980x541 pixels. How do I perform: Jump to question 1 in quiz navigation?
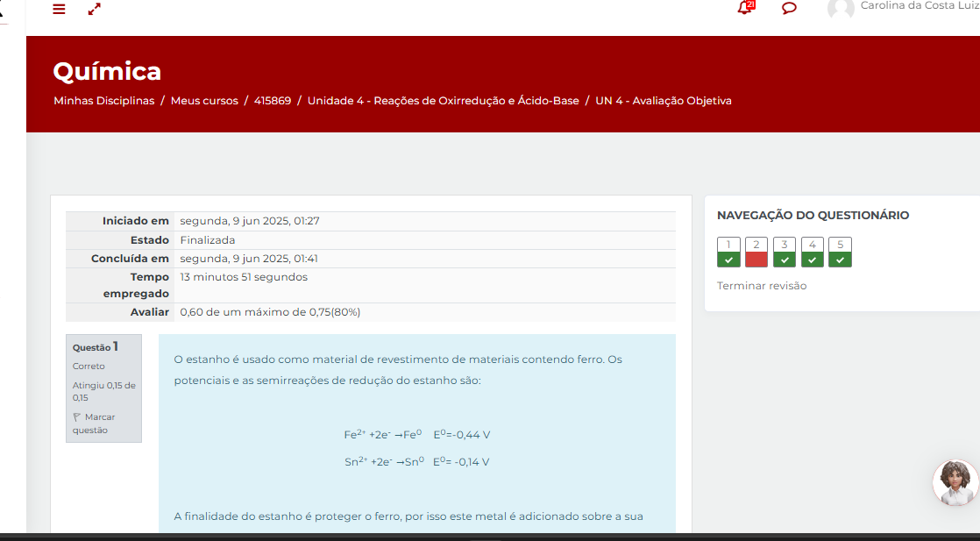tap(728, 252)
